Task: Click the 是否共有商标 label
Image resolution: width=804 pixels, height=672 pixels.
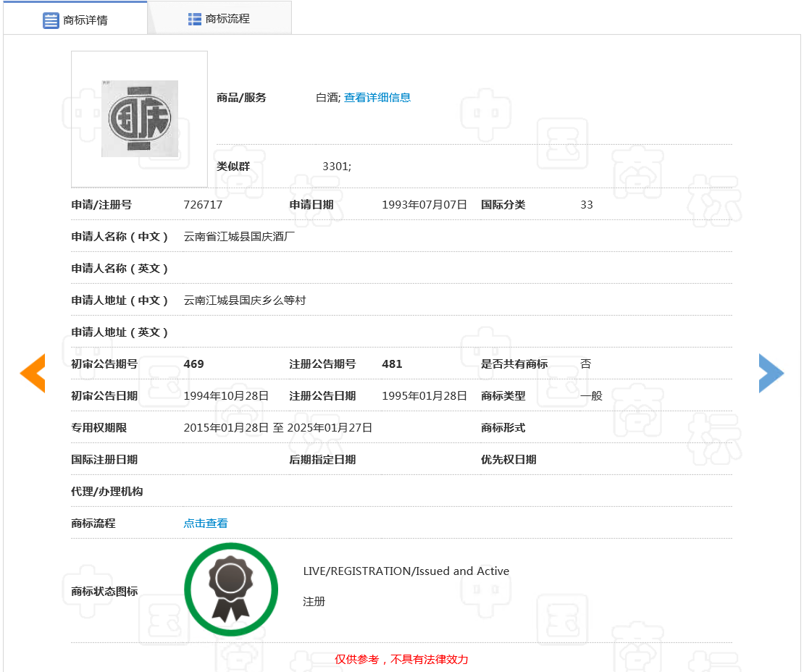Action: pyautogui.click(x=514, y=364)
